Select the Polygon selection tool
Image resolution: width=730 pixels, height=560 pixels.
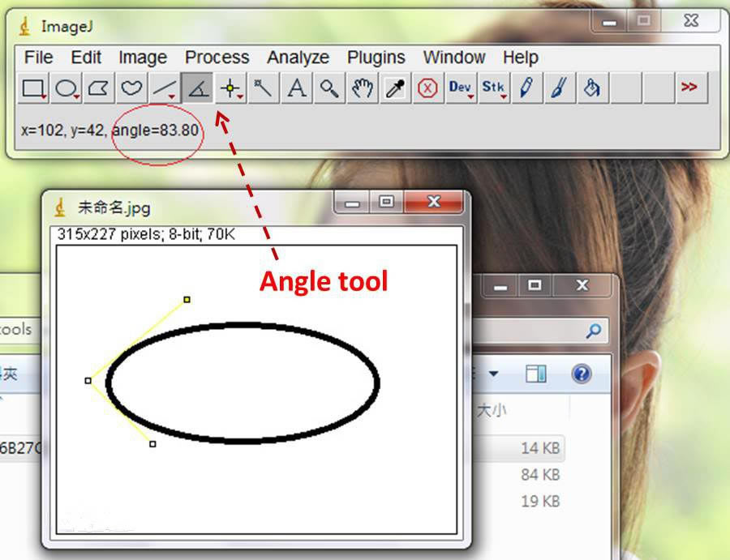[99, 88]
